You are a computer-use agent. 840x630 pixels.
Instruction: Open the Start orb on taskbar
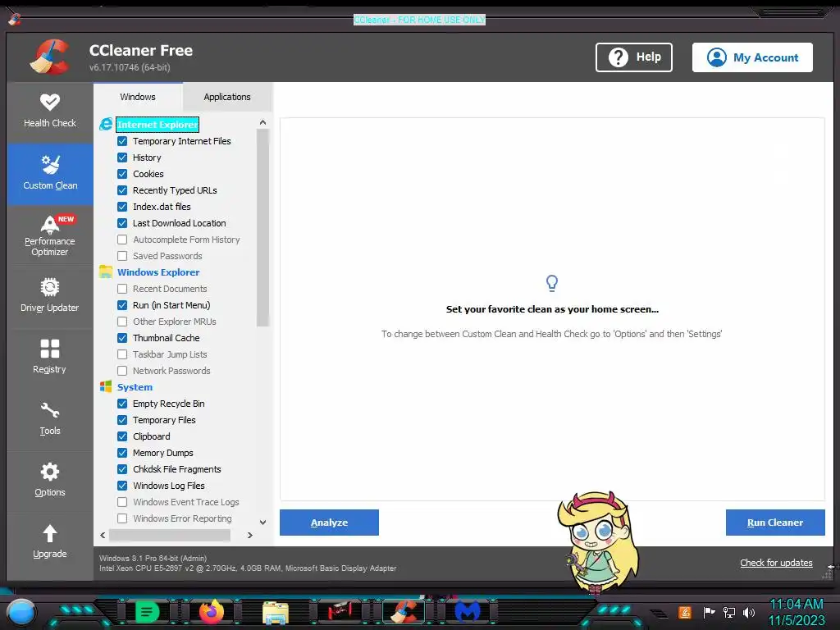(x=22, y=612)
